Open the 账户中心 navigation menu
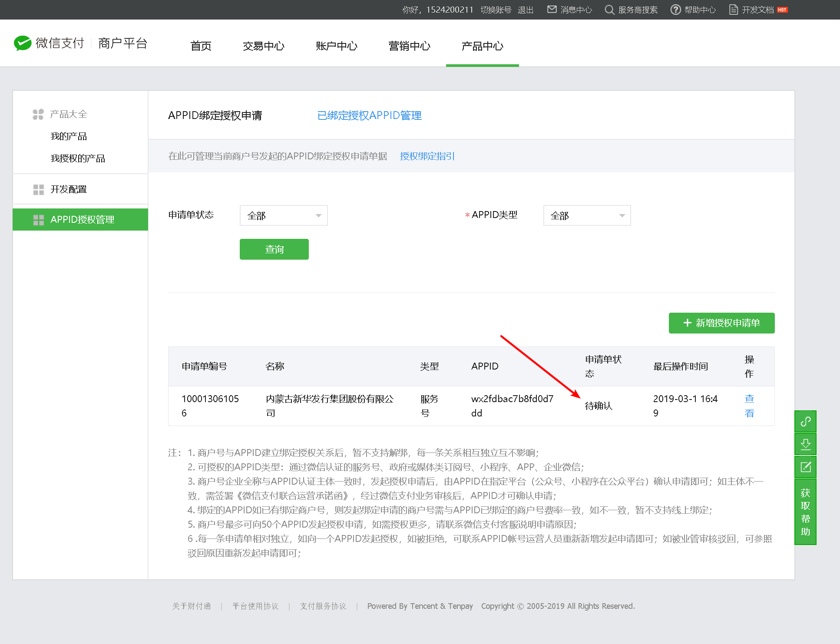This screenshot has height=644, width=840. click(x=336, y=46)
